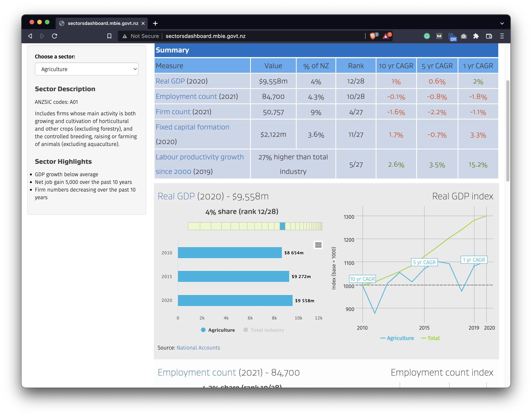Open the Grammarly extension icon

click(427, 36)
